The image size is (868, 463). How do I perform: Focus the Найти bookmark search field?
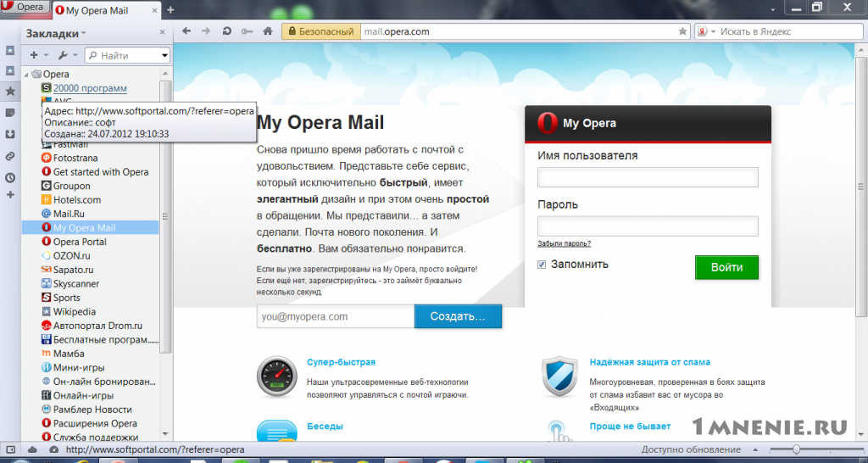click(x=123, y=55)
